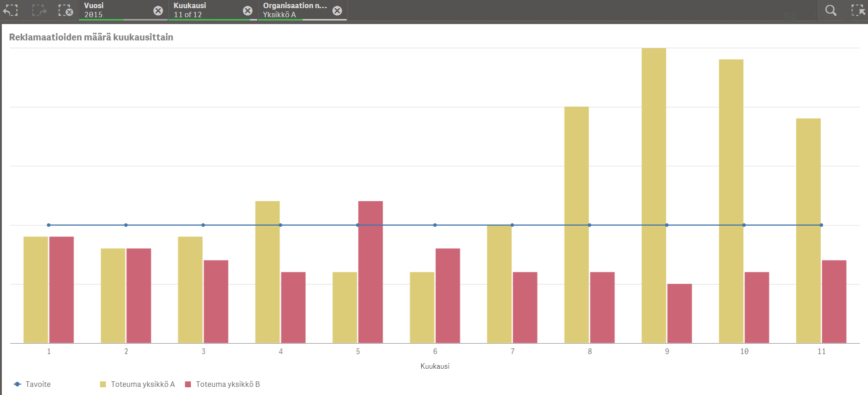Click Tavoite line point at month 1
Viewport: 868px width, 395px height.
(x=49, y=225)
